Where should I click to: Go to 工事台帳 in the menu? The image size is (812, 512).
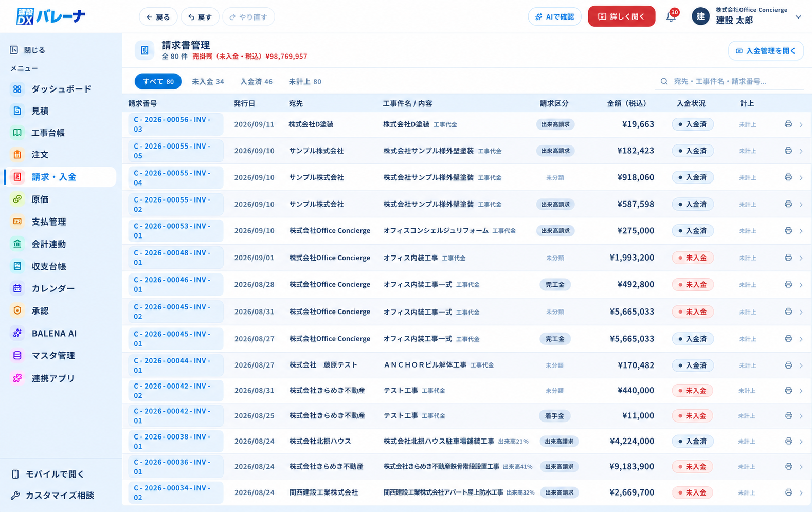pos(48,133)
